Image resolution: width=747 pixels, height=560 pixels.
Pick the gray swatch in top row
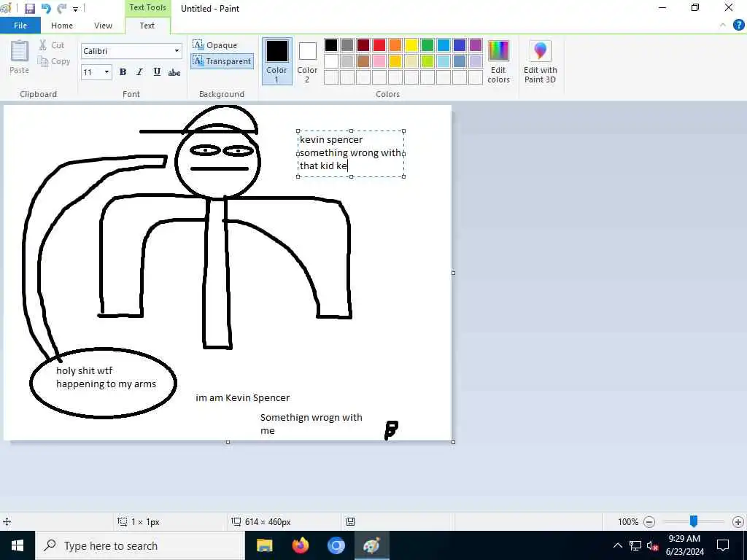[347, 45]
